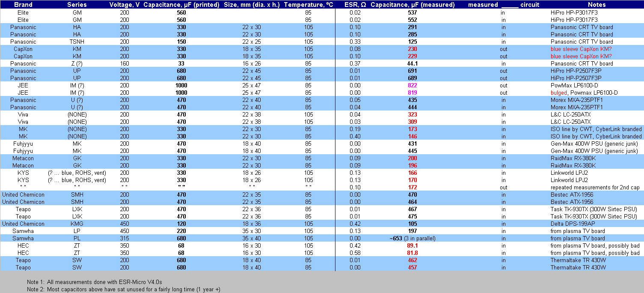Click the printed capacitance 150 cell
This screenshot has width=644, height=293.
181,42
